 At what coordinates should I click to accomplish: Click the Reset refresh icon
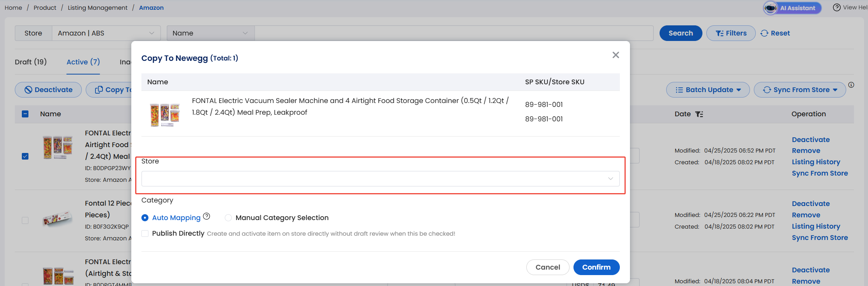coord(764,33)
